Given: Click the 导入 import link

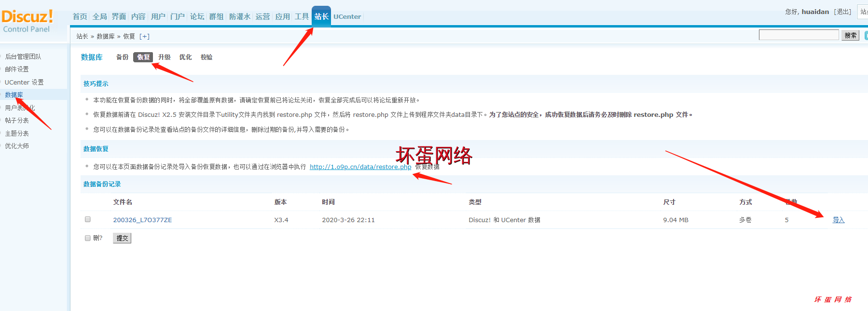Looking at the screenshot, I should [839, 220].
